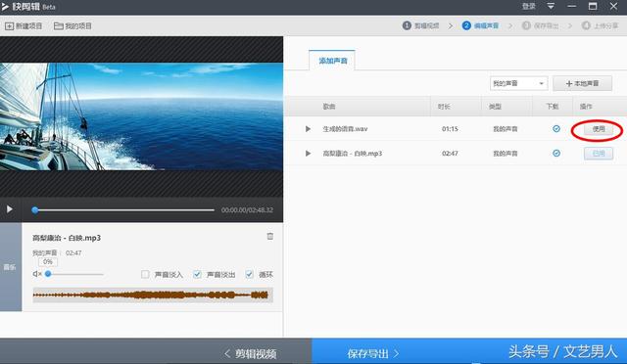Click download check icon for 生成的语音.wav
The height and width of the screenshot is (364, 627).
point(556,128)
